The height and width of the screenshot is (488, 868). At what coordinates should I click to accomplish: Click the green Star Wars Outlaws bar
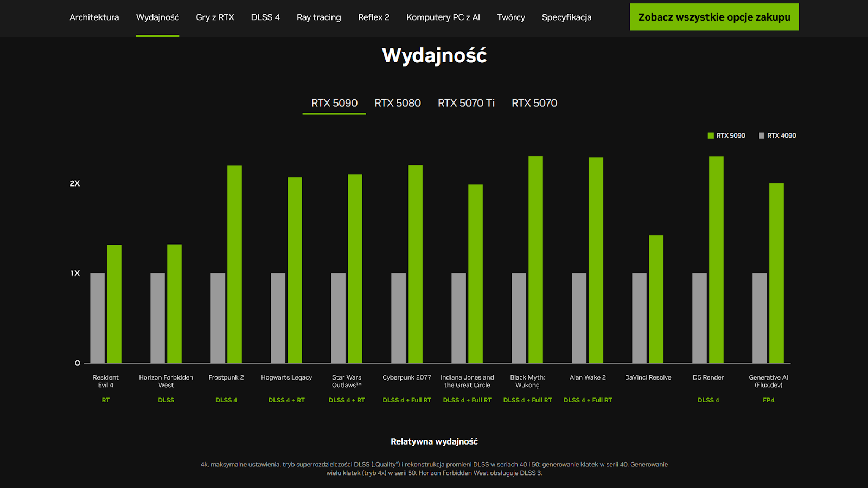355,268
